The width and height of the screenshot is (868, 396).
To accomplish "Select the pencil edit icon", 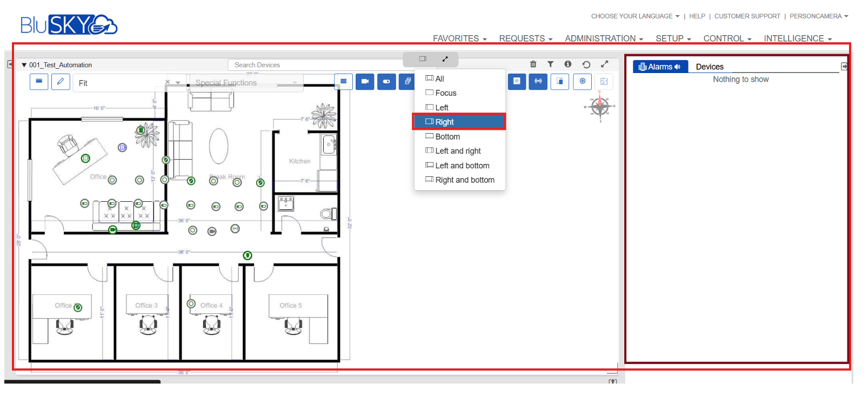I will point(61,82).
